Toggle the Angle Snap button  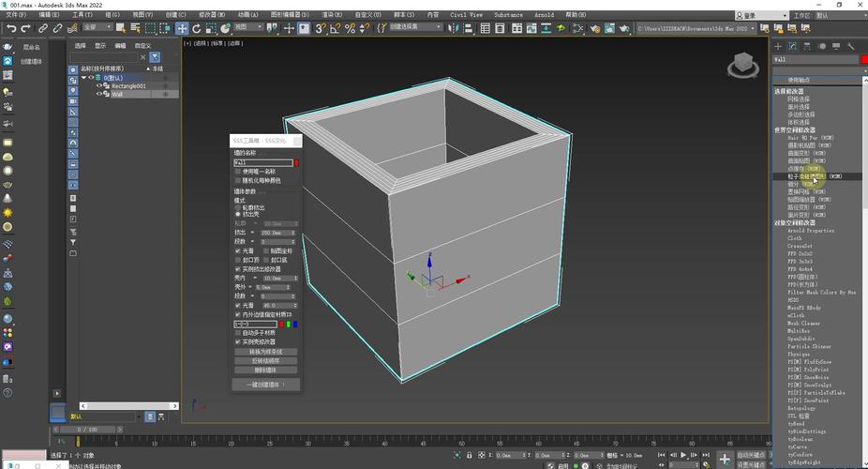(x=335, y=28)
